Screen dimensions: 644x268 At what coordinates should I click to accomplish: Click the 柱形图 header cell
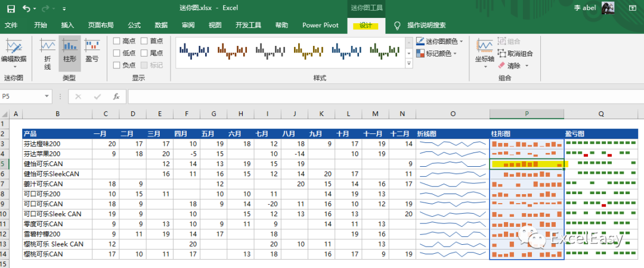527,134
